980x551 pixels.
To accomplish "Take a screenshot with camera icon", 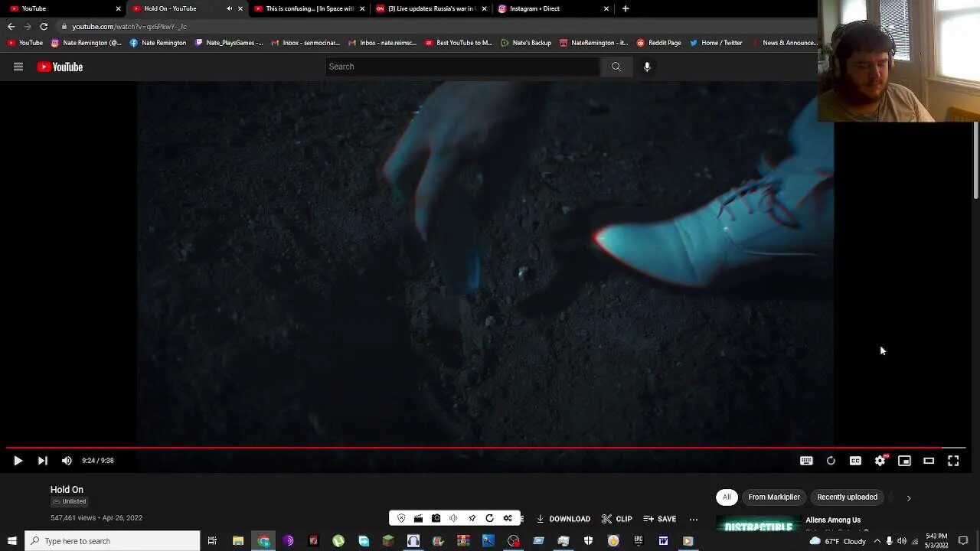I will pos(436,518).
